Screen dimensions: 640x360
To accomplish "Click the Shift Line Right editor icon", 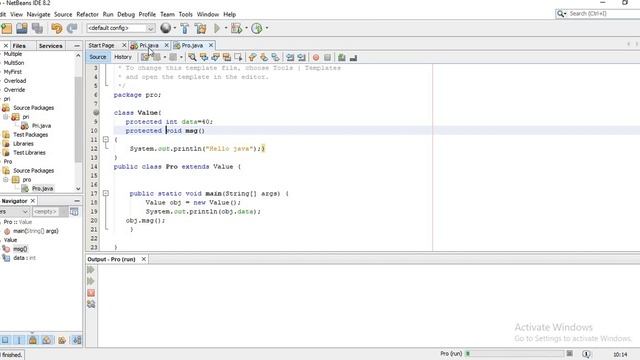I will [x=302, y=58].
